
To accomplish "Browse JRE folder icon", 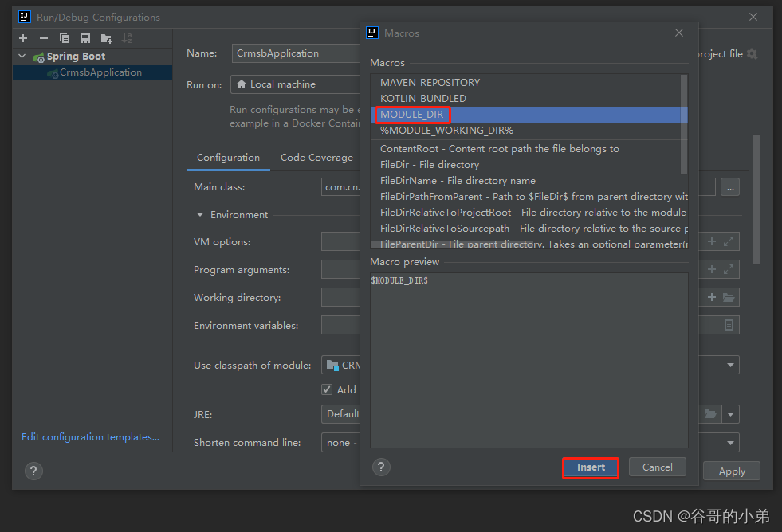I will 710,414.
